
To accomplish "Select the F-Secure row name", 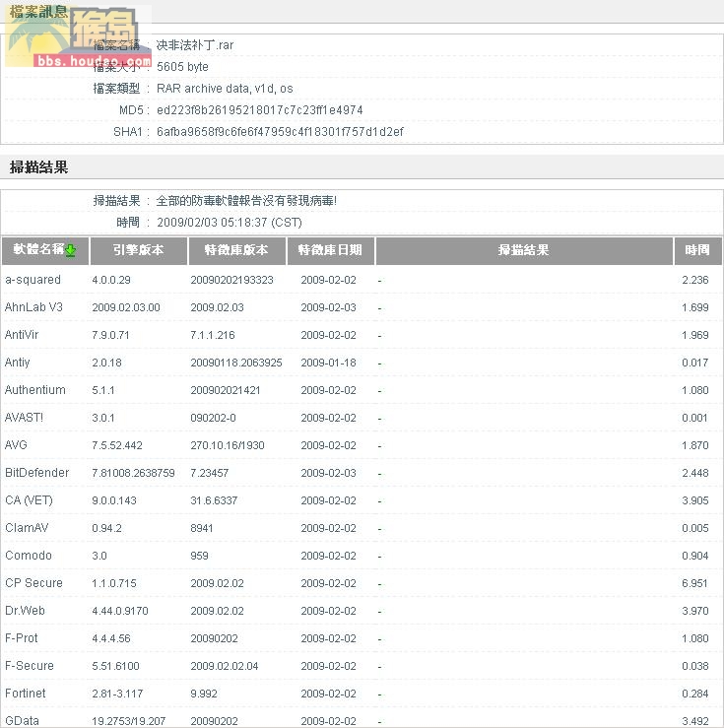I will 30,666.
